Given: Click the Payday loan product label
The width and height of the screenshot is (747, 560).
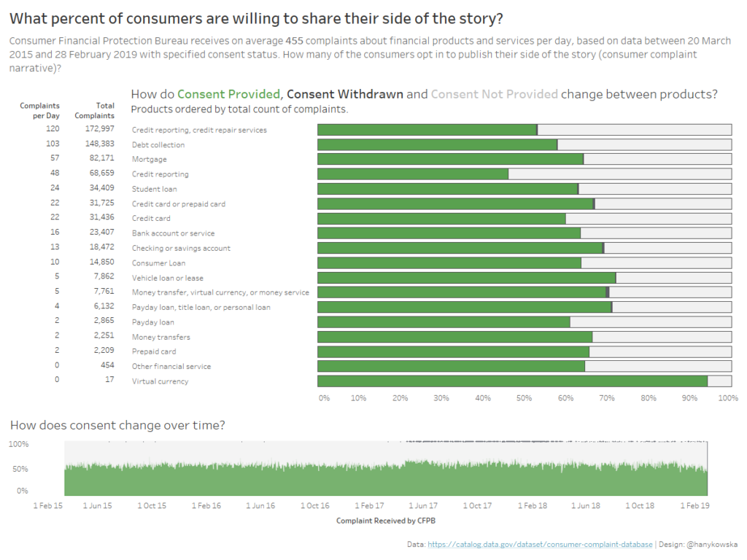Looking at the screenshot, I should point(152,322).
